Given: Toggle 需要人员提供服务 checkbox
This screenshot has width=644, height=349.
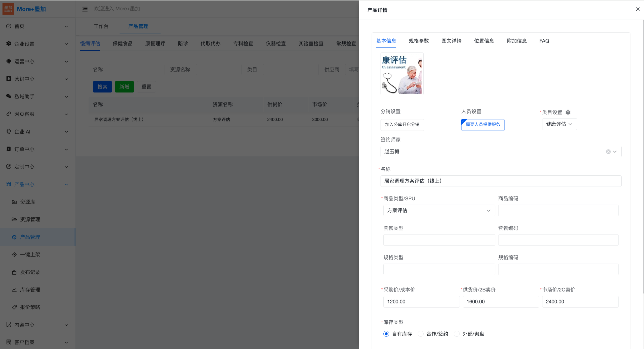Looking at the screenshot, I should pos(482,125).
